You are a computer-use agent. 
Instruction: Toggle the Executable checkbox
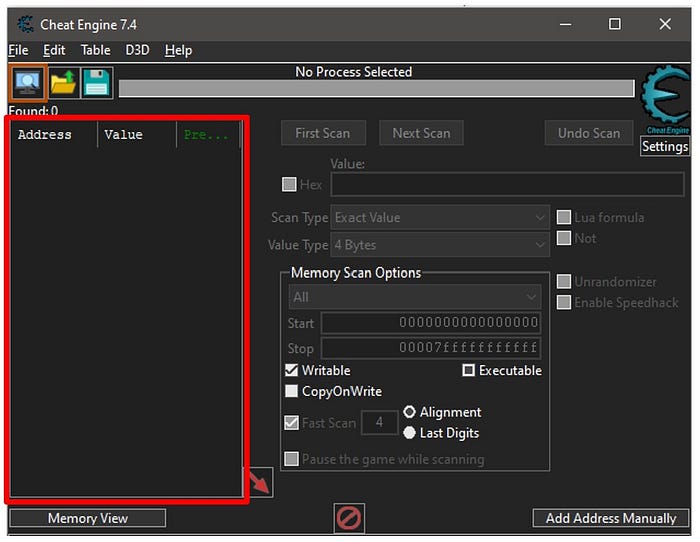pos(468,370)
